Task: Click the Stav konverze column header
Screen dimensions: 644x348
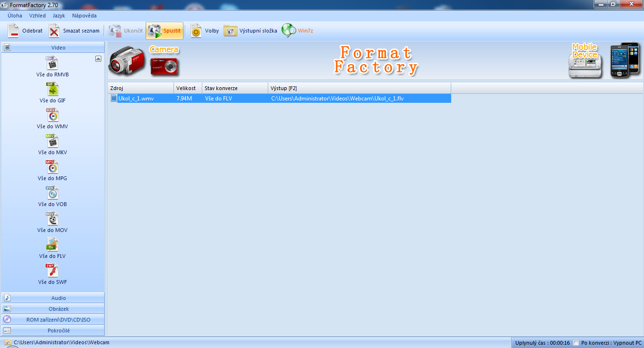Action: click(x=235, y=88)
